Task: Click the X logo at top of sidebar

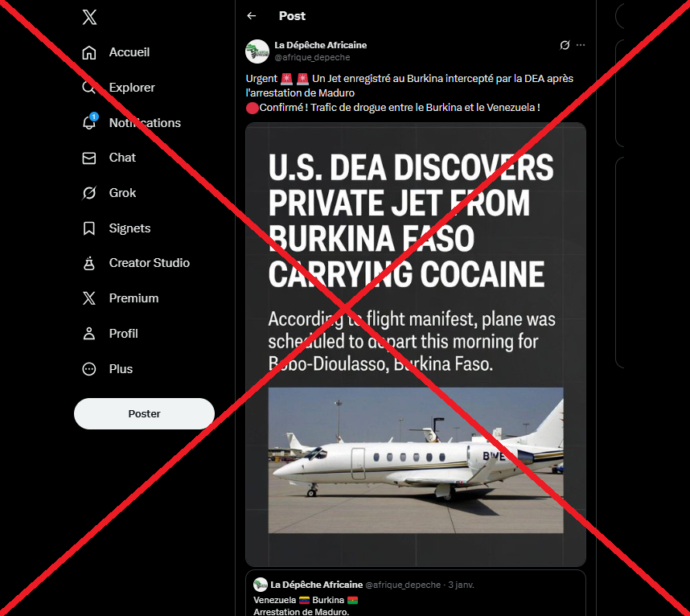Action: click(x=89, y=17)
